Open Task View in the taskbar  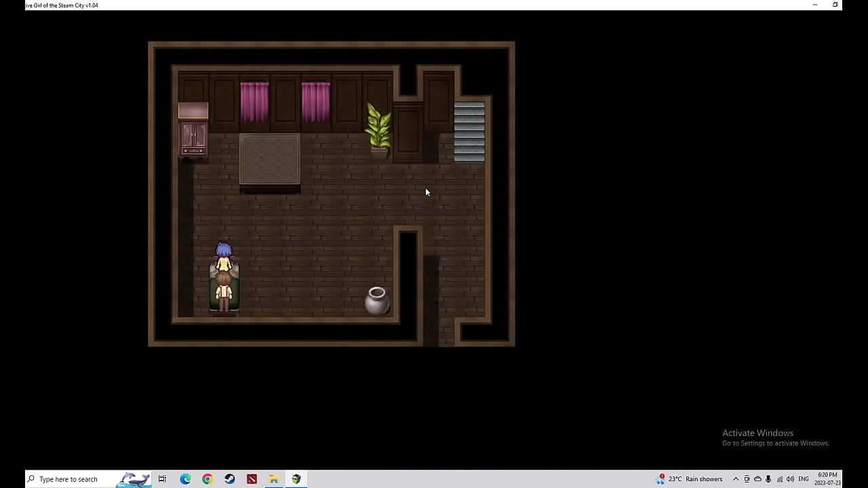(x=163, y=479)
